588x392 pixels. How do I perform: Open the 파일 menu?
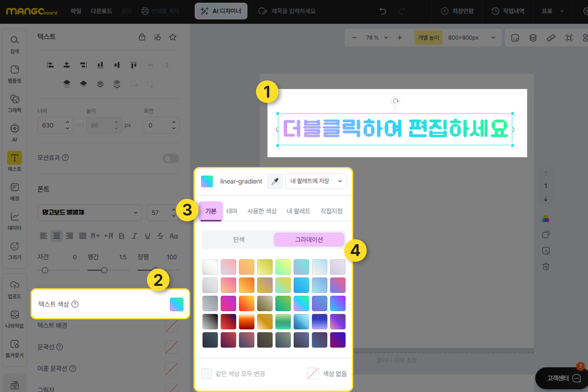point(76,11)
